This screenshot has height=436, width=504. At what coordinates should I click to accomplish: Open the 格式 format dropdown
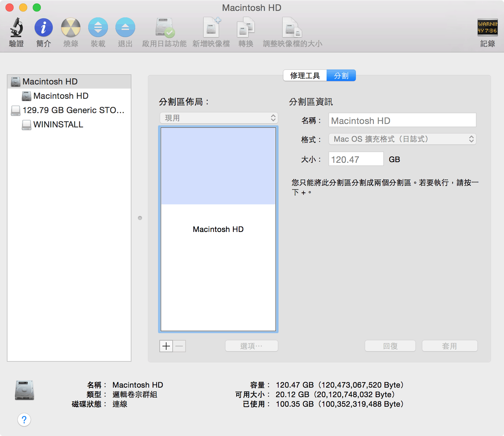402,139
